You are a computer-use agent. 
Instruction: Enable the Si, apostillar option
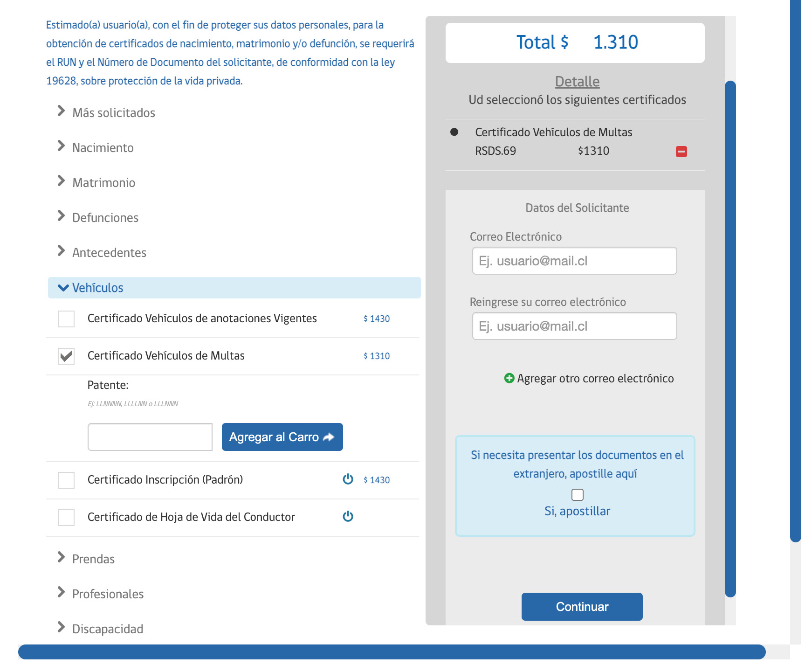(x=578, y=494)
